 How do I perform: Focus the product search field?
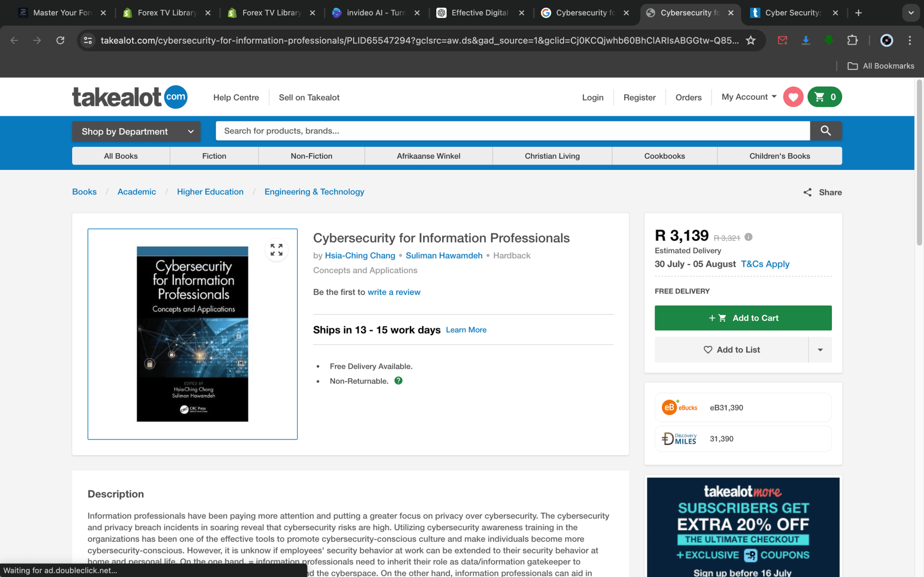click(x=513, y=130)
